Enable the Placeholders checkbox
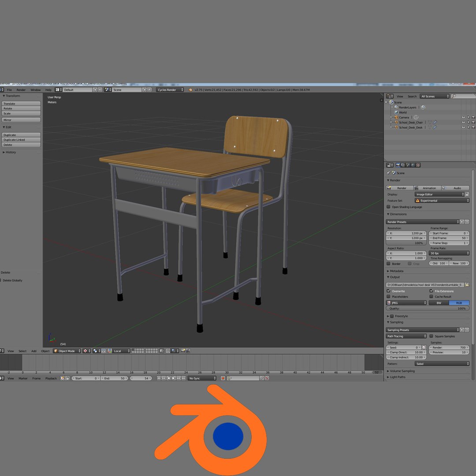Viewport: 476px width, 476px height. click(388, 296)
